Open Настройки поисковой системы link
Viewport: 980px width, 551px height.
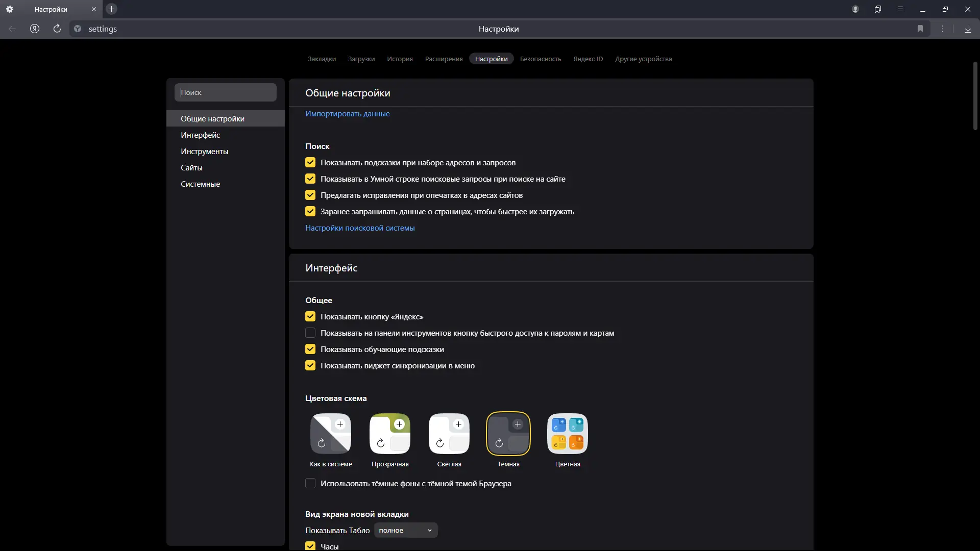point(360,228)
